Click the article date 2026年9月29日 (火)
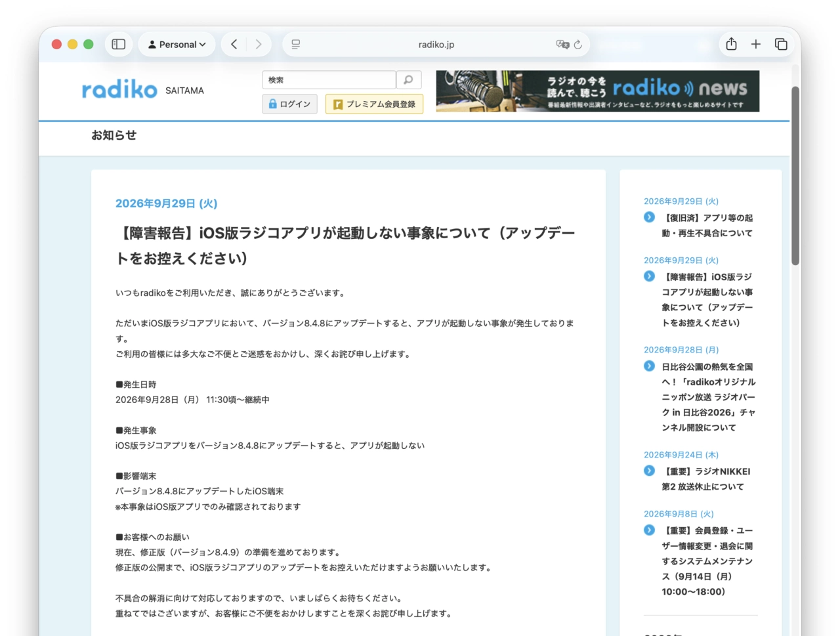 click(166, 203)
